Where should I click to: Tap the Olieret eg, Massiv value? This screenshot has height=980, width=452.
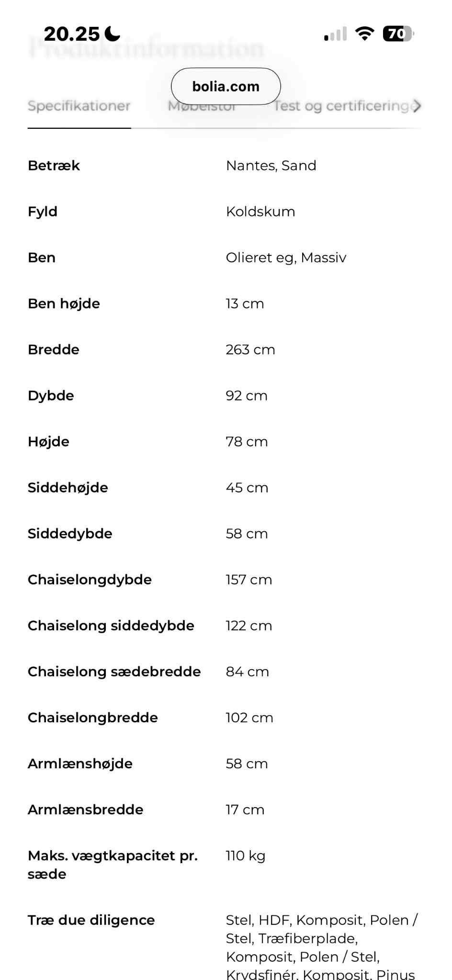pos(286,258)
